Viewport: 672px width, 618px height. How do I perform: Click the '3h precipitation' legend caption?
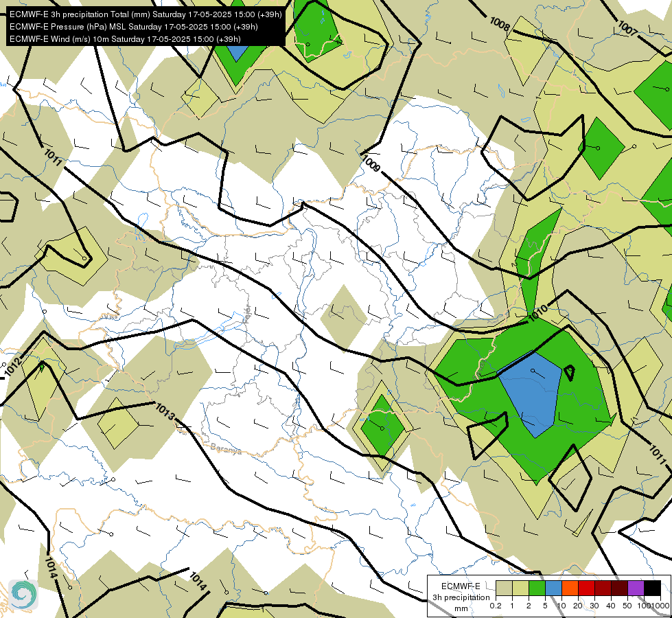pos(461,597)
